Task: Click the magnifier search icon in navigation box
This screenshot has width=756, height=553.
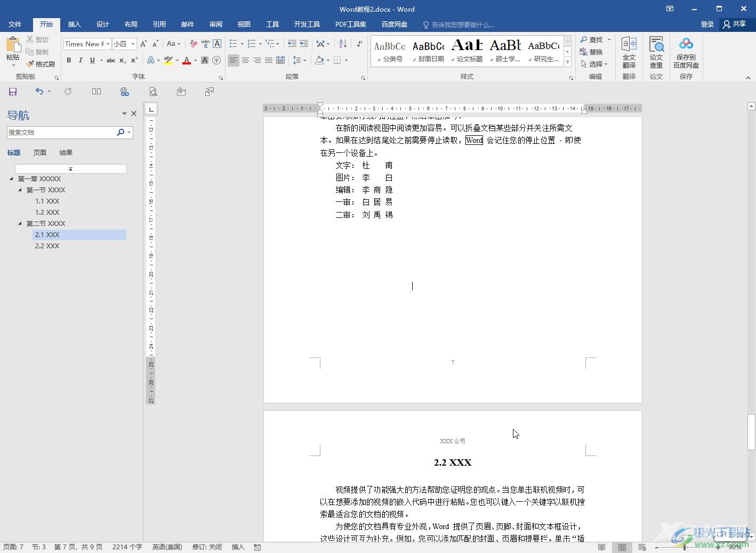Action: pyautogui.click(x=120, y=132)
